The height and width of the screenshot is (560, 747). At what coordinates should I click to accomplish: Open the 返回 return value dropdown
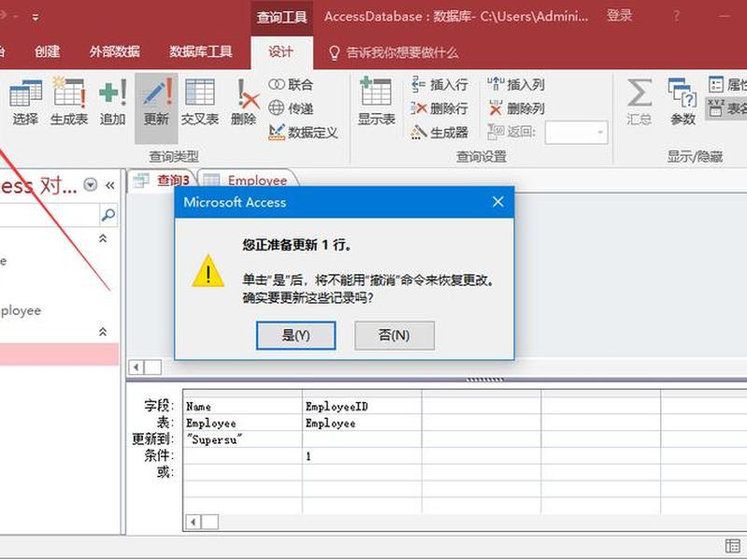599,133
